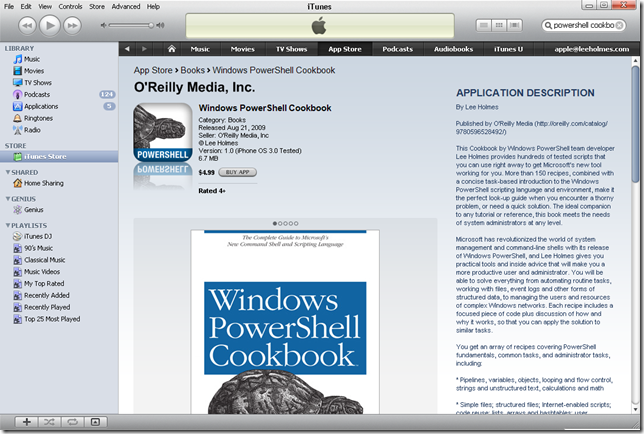This screenshot has width=644, height=434.
Task: Click the Next track fast-forward button
Action: click(72, 25)
